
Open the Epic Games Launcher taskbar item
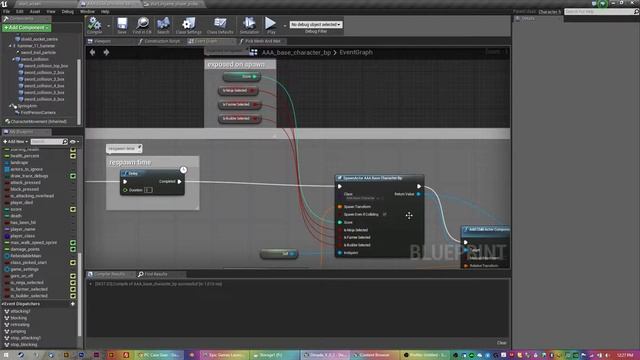coord(224,355)
